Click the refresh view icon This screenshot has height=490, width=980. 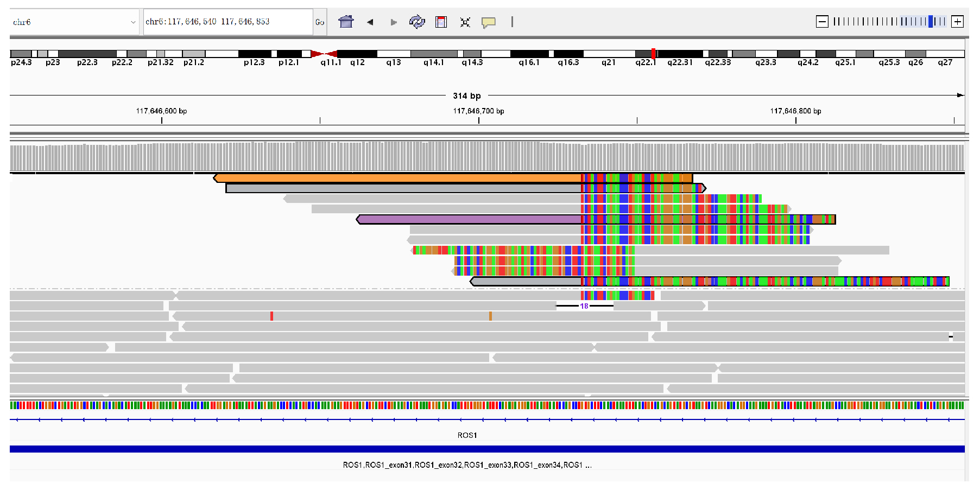(417, 22)
